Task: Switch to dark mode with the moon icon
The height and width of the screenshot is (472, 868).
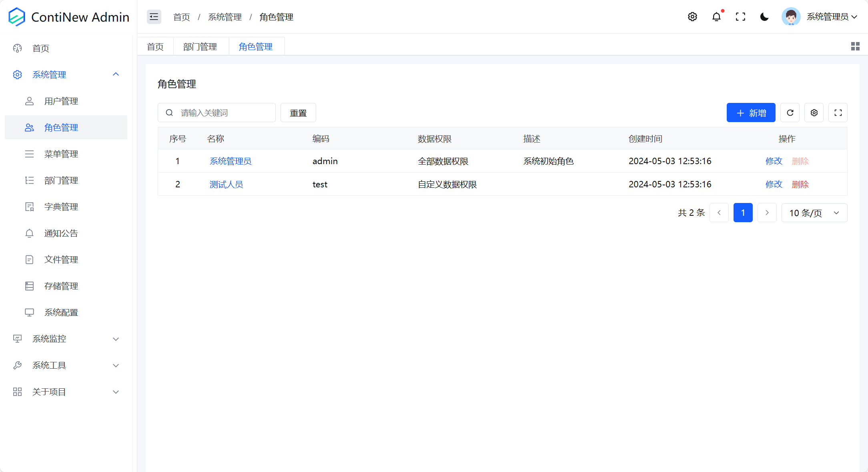Action: click(x=764, y=17)
